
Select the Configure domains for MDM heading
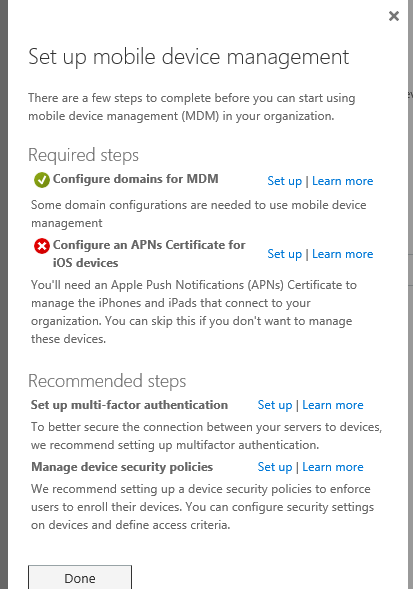click(x=135, y=179)
